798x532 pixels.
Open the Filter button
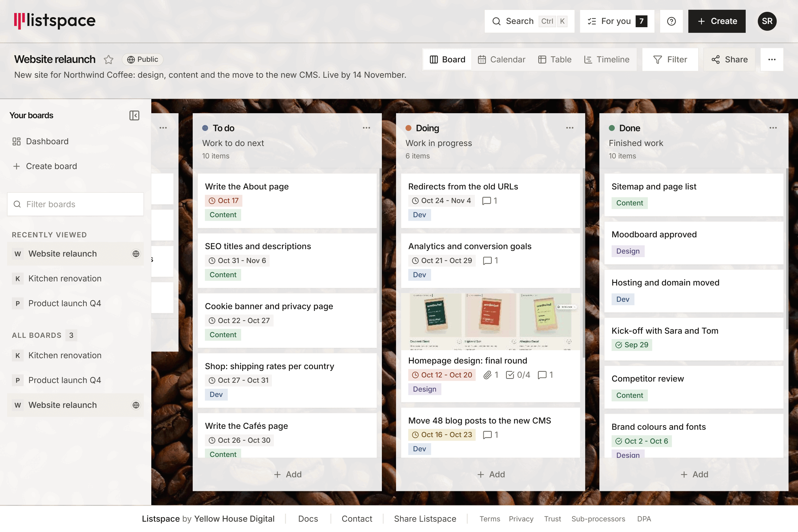670,59
